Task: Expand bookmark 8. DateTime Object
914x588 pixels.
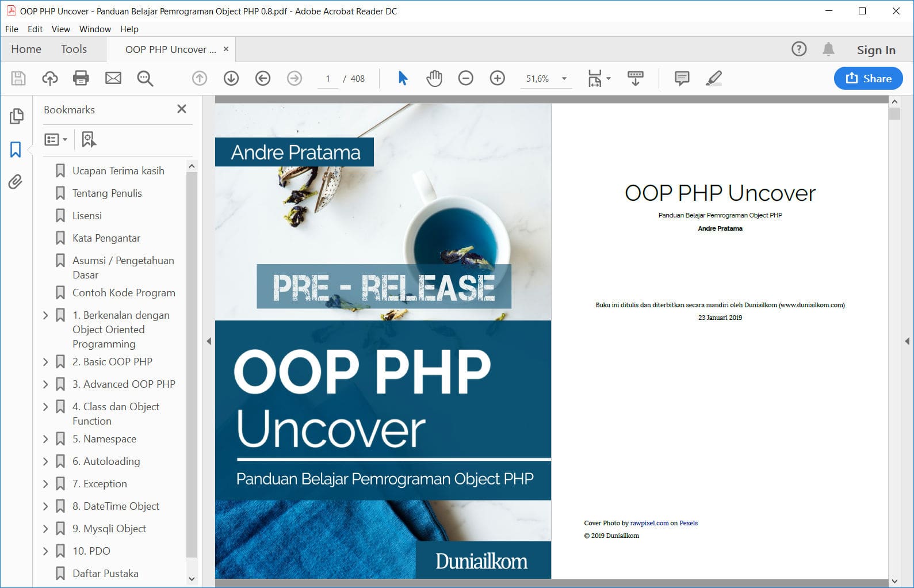Action: coord(45,506)
